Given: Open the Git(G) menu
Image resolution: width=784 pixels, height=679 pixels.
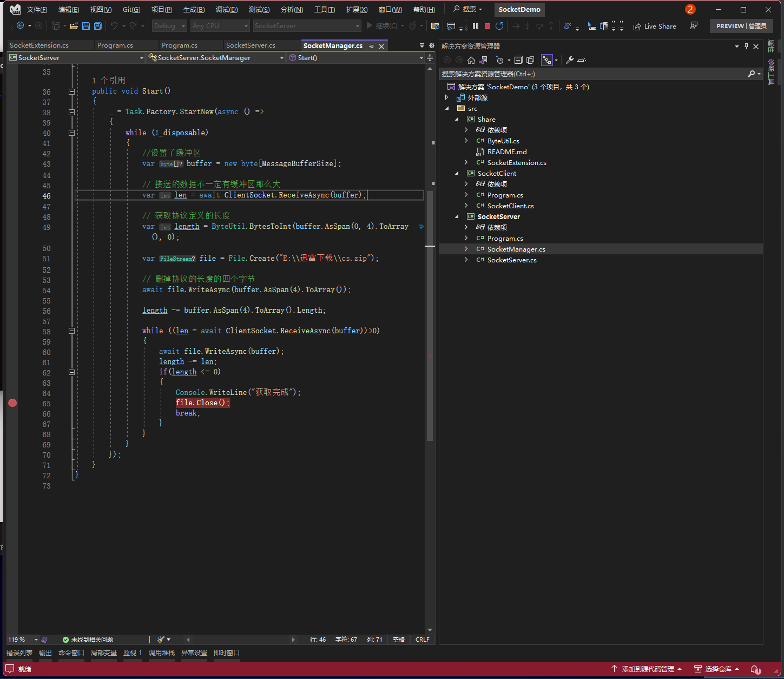Looking at the screenshot, I should [131, 10].
